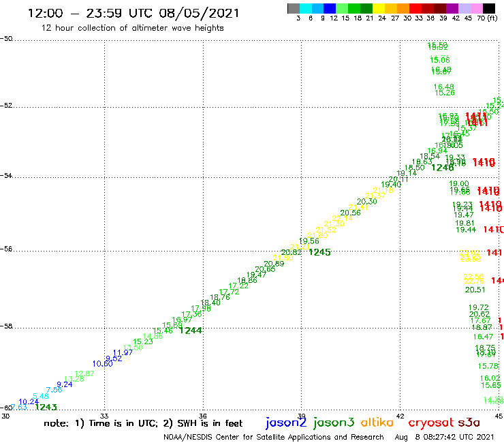This screenshot has width=504, height=443.
Task: Click the wave height value 15.78
Action: click(x=488, y=366)
